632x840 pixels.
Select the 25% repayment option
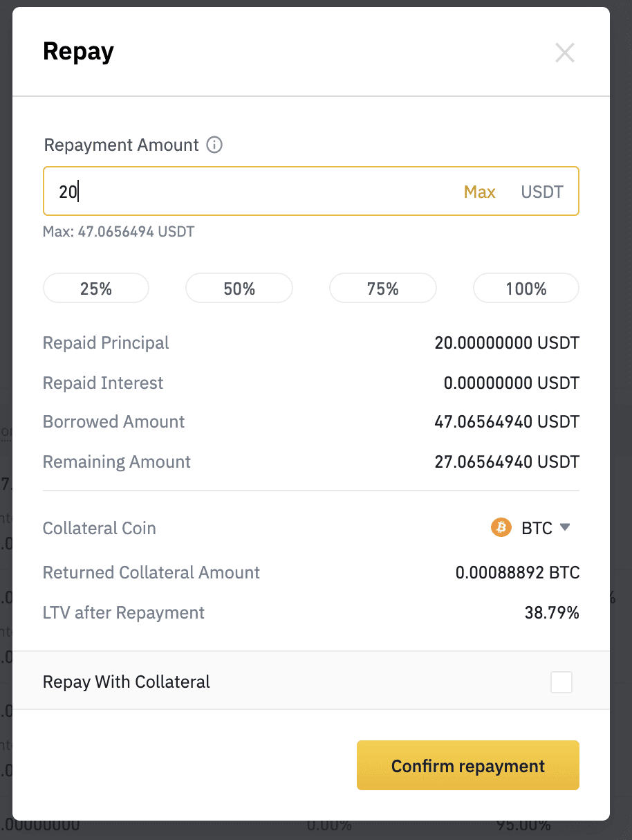point(96,288)
